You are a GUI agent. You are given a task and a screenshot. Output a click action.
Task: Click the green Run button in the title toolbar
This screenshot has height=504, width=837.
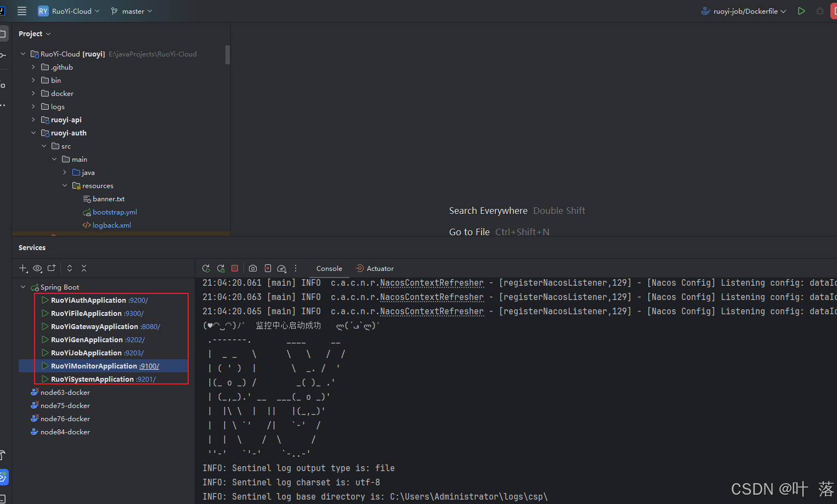click(801, 11)
